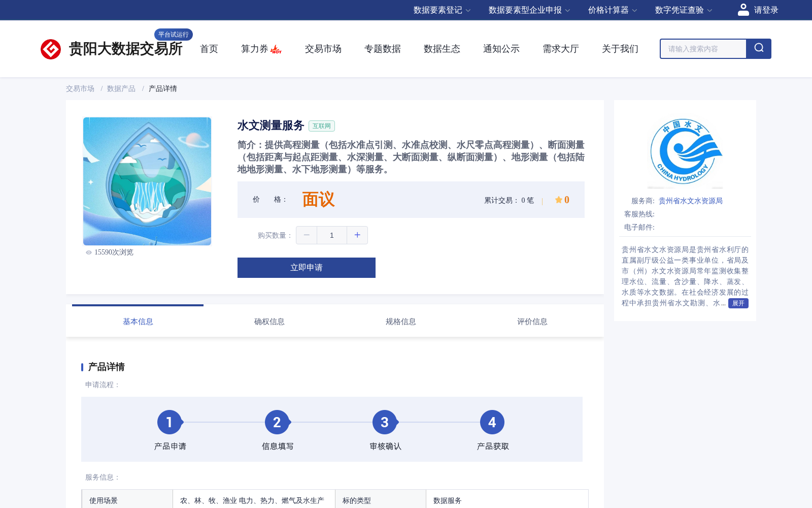This screenshot has height=508, width=812.
Task: Increase purchase quantity with plus button
Action: tap(357, 235)
